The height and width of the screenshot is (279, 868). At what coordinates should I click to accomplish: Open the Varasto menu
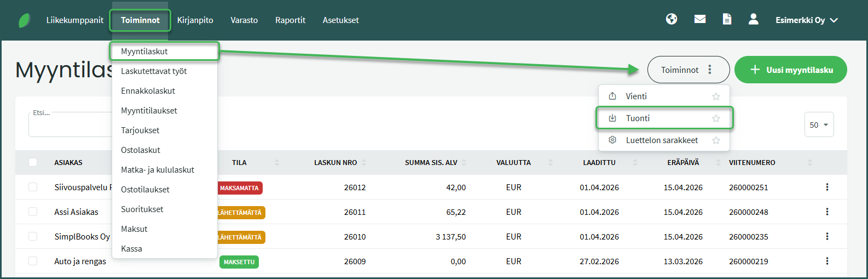click(x=244, y=20)
